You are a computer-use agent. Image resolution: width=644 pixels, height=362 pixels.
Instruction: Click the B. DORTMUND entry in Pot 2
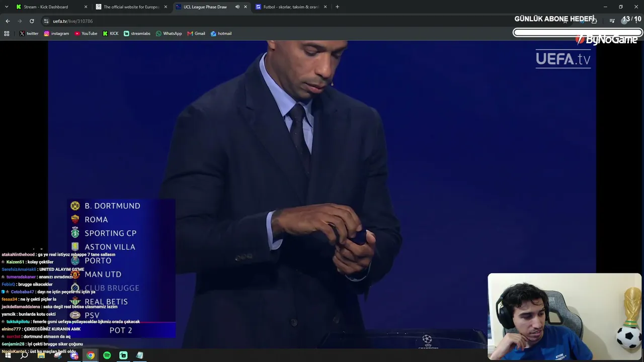(x=112, y=206)
